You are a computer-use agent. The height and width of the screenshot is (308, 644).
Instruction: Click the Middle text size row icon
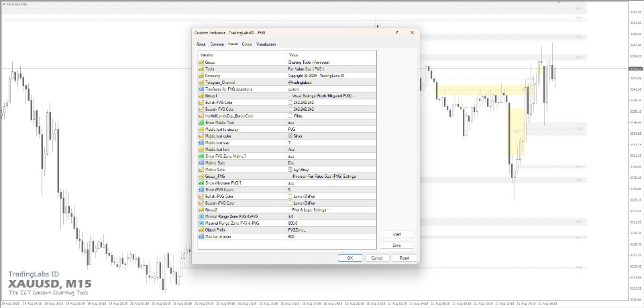click(x=201, y=142)
